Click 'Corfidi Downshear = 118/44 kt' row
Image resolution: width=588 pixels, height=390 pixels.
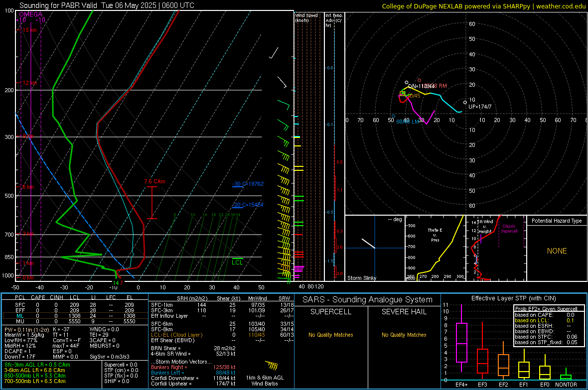click(x=193, y=378)
